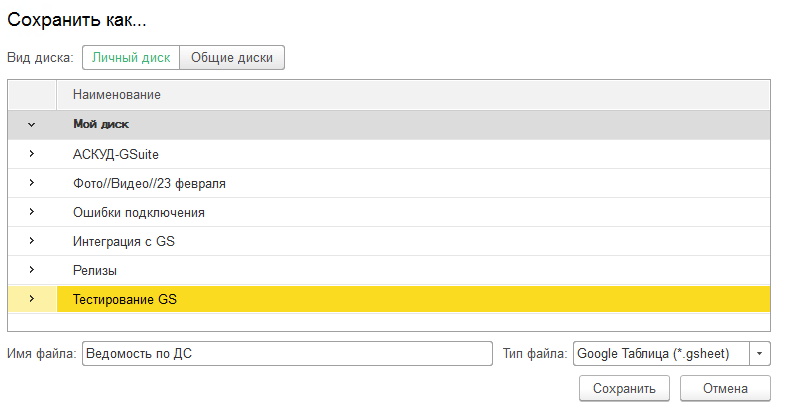Switch to Общие диски tab
Viewport: 787px width, 411px height.
[x=233, y=58]
